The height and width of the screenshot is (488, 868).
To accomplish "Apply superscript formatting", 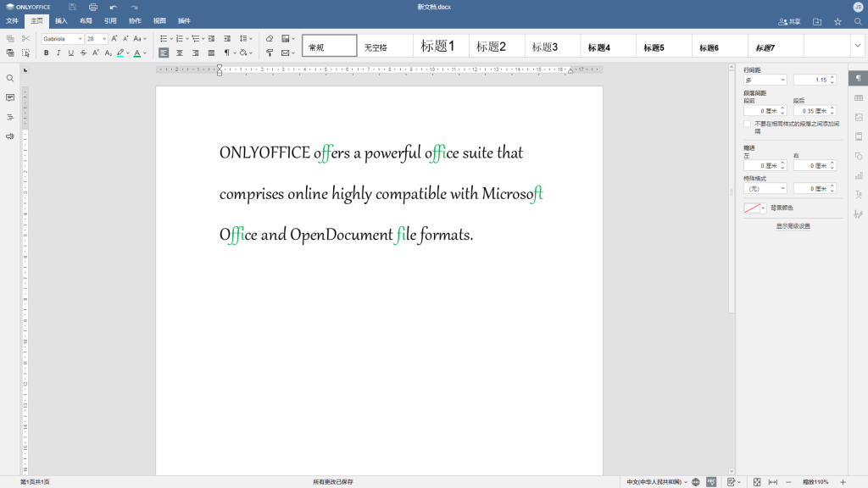I will 95,53.
